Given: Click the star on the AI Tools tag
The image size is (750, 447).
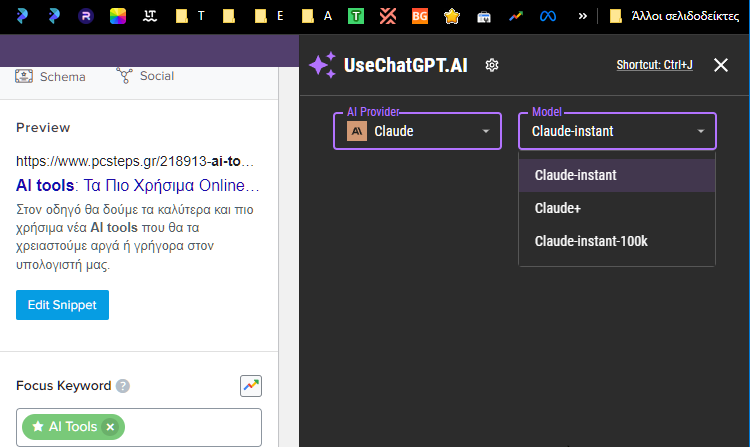Looking at the screenshot, I should click(38, 426).
